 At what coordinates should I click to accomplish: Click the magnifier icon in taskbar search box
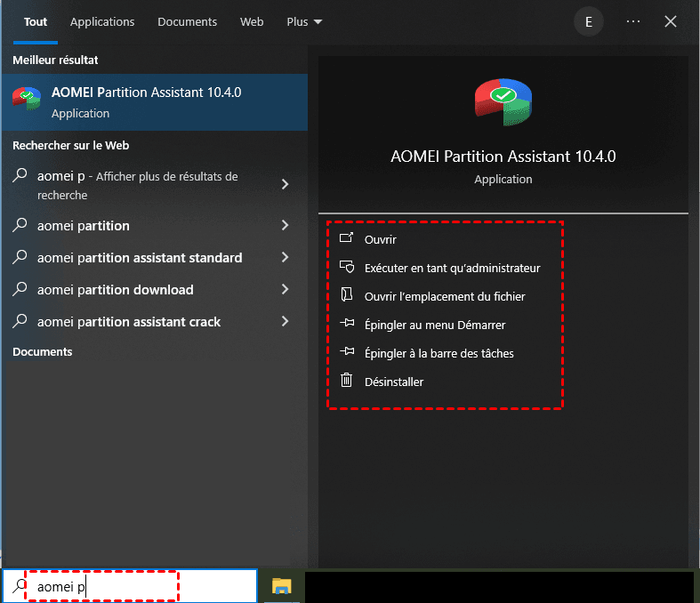[x=19, y=586]
